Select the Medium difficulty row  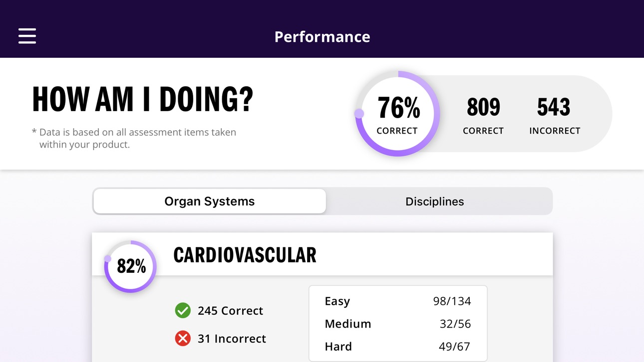click(398, 324)
